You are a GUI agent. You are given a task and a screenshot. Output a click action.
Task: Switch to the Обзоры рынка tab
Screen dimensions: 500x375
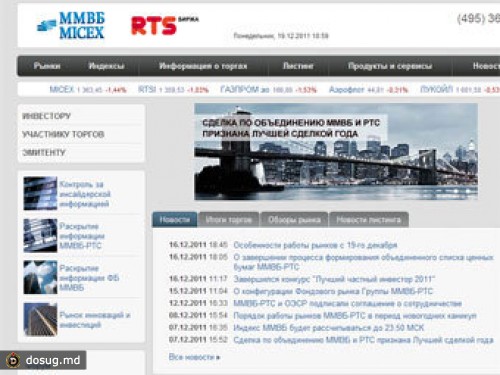tap(294, 220)
